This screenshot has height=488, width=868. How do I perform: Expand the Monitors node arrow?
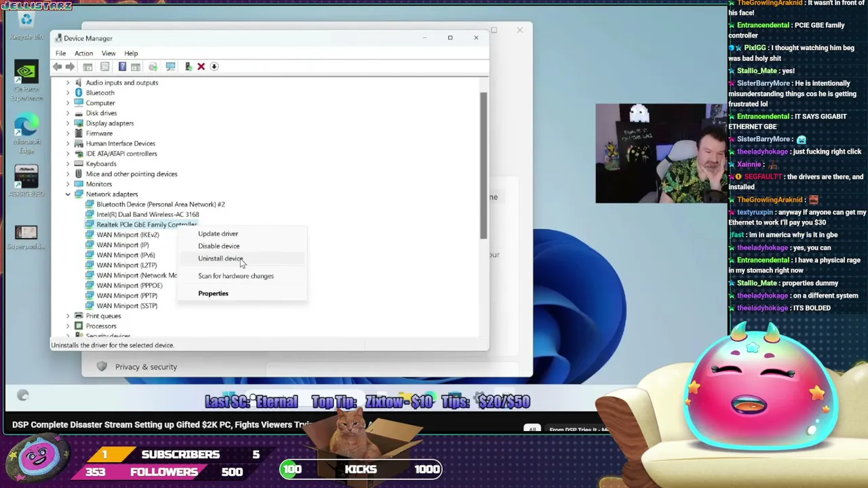click(x=67, y=184)
